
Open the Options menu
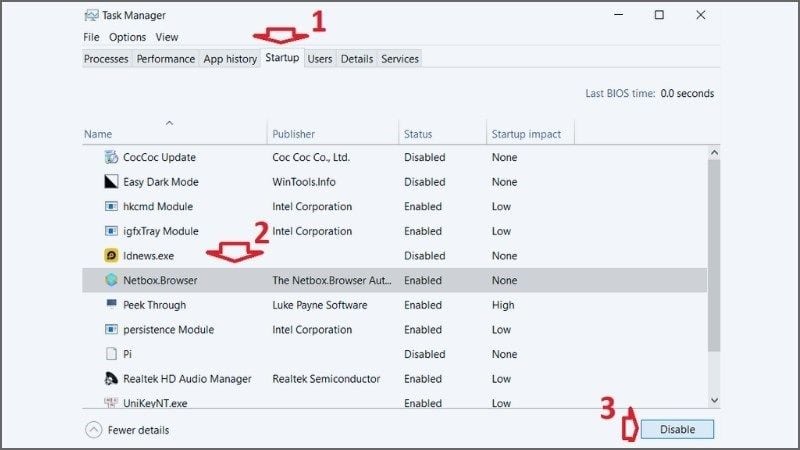tap(127, 37)
